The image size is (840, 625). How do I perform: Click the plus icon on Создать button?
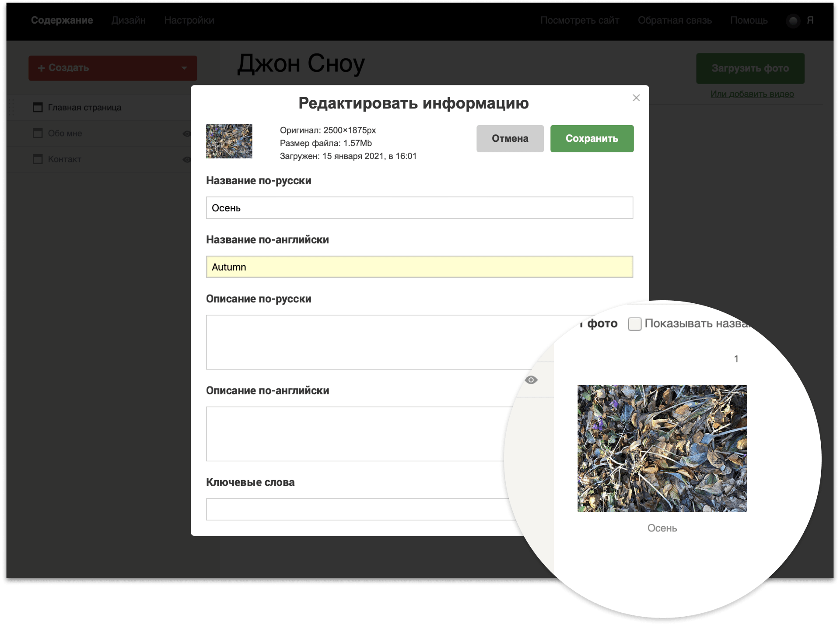[x=42, y=68]
